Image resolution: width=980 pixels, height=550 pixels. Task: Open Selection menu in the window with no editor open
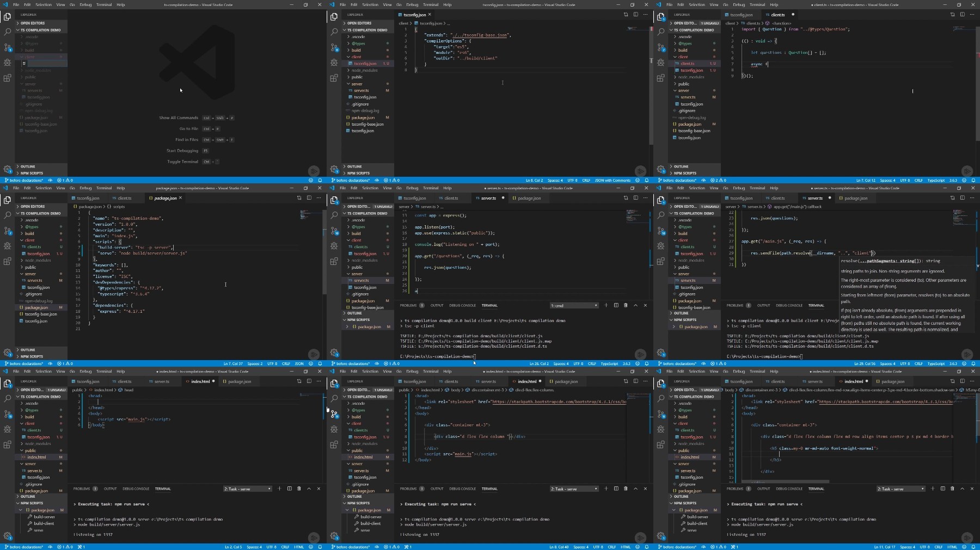[44, 4]
